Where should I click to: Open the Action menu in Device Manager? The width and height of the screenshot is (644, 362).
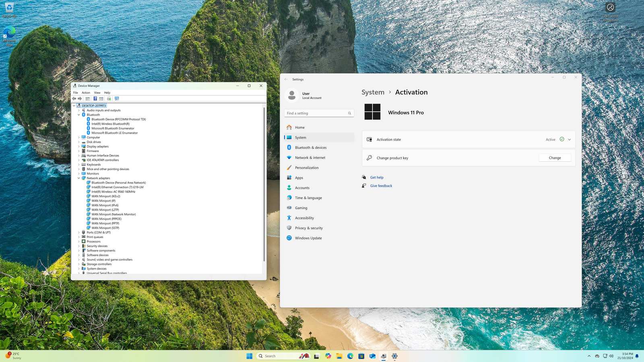pyautogui.click(x=86, y=93)
